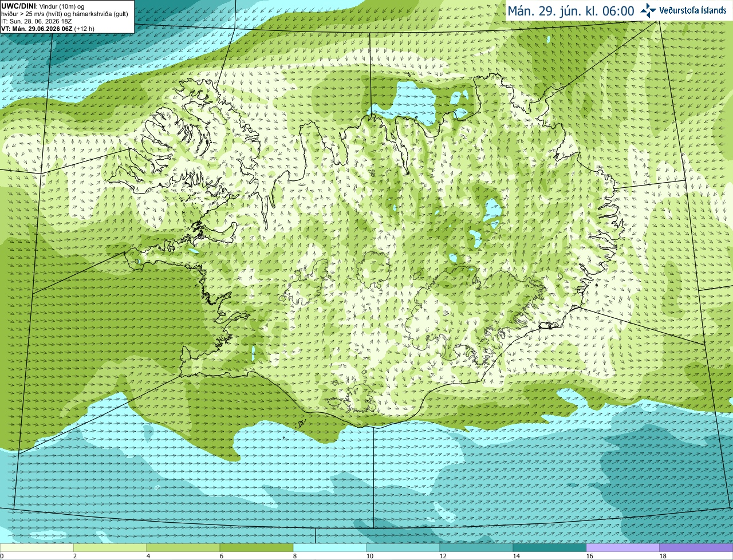Click the Veðurstofa Íslands logo icon
The image size is (733, 560).
pos(648,10)
